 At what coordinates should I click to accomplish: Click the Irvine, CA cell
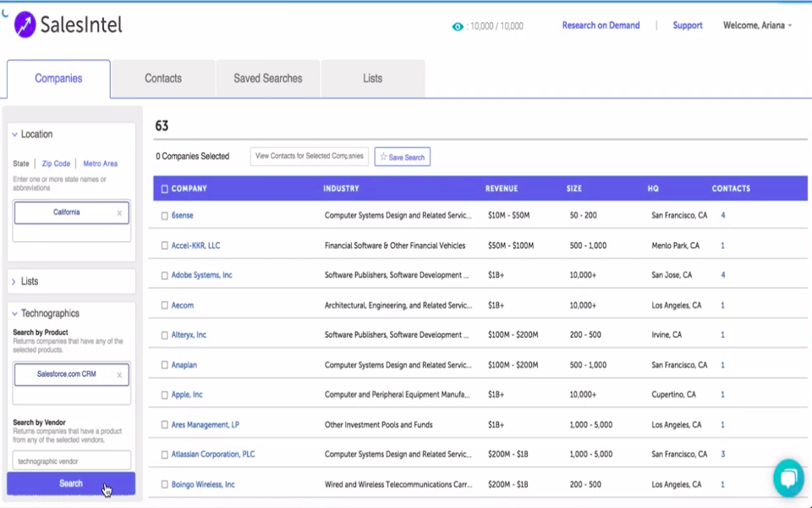tap(667, 335)
